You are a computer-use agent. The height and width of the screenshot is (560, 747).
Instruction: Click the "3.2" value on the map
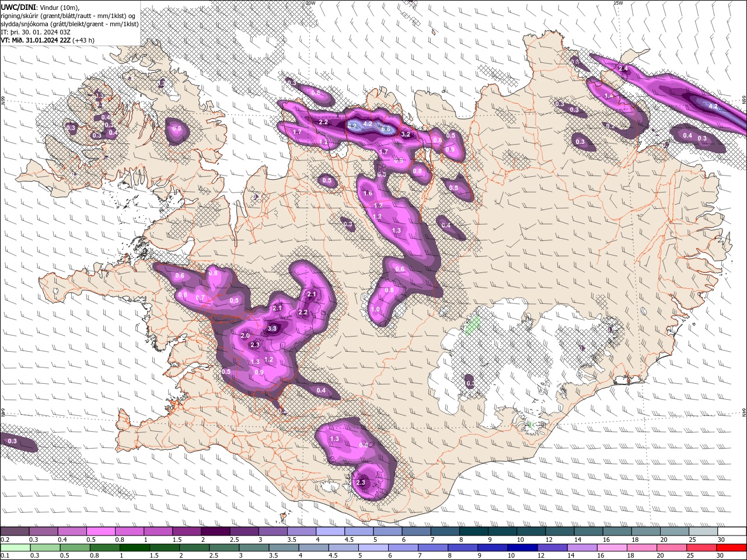click(x=407, y=134)
